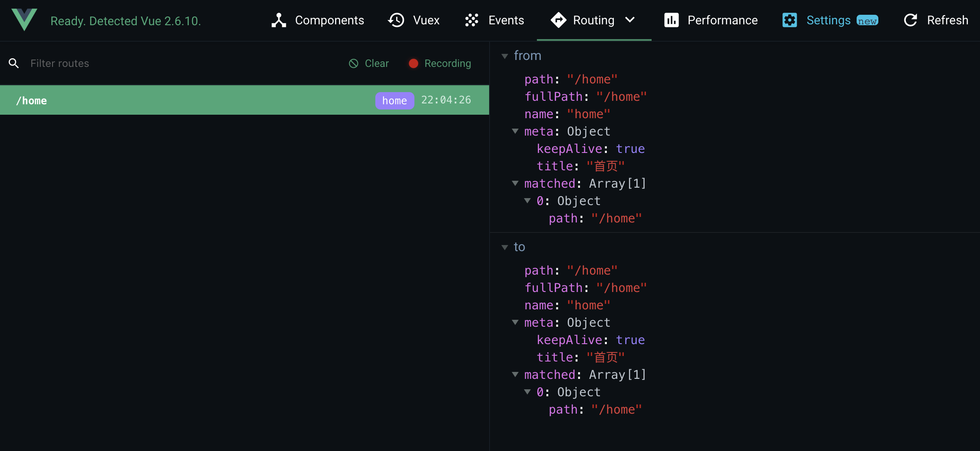This screenshot has width=980, height=451.
Task: Collapse the to section
Action: pos(505,247)
